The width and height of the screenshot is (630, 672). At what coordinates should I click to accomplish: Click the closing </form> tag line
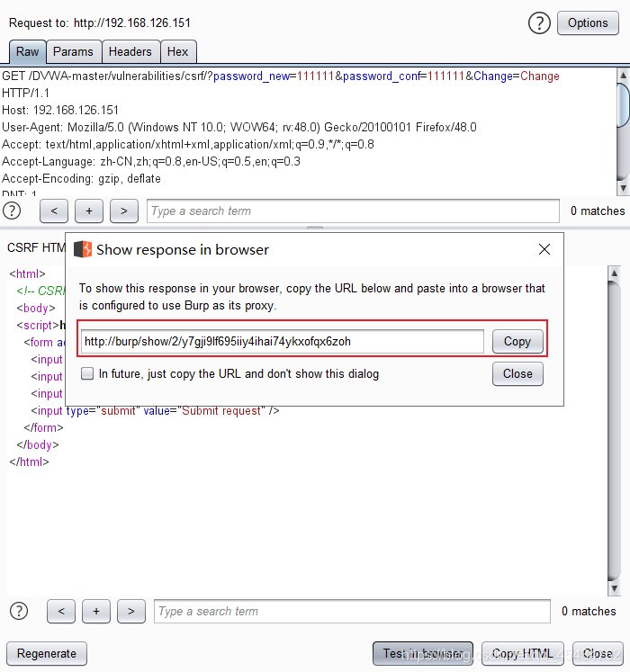pos(44,427)
